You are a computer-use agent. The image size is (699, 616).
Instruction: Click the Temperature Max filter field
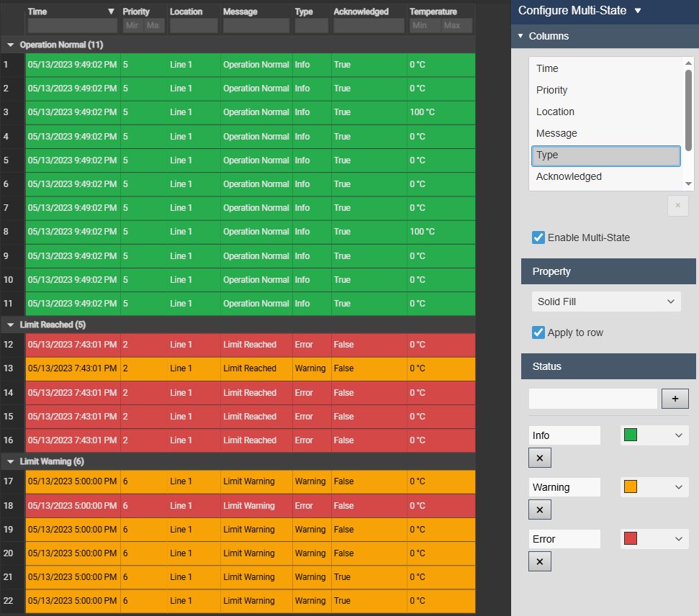[x=457, y=25]
